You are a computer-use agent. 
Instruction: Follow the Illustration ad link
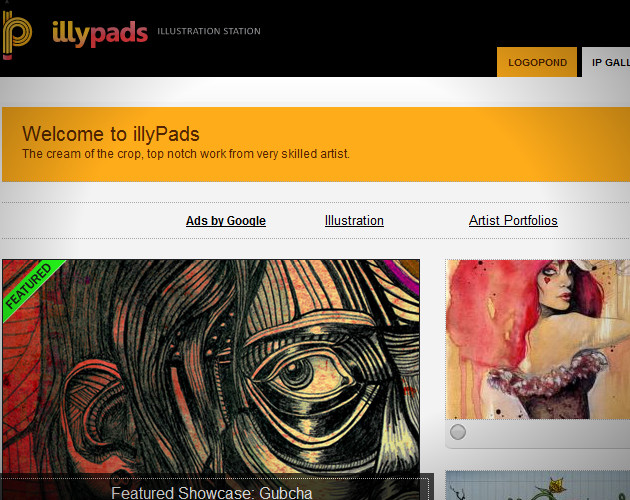tap(354, 220)
